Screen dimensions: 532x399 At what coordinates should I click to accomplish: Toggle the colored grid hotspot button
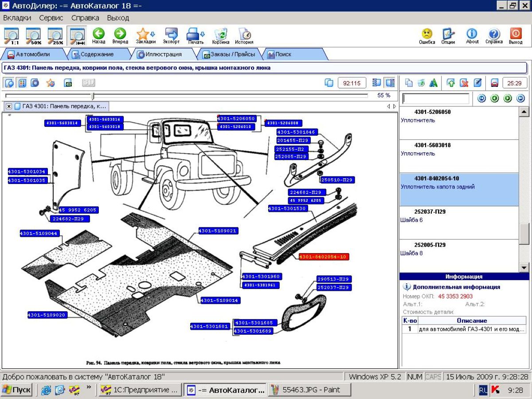click(x=22, y=82)
